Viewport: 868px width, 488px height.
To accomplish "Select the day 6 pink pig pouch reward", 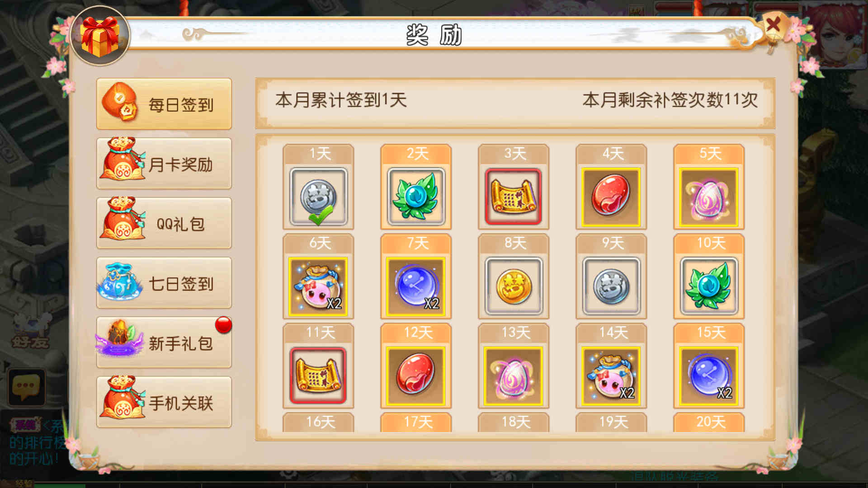I will pyautogui.click(x=318, y=286).
